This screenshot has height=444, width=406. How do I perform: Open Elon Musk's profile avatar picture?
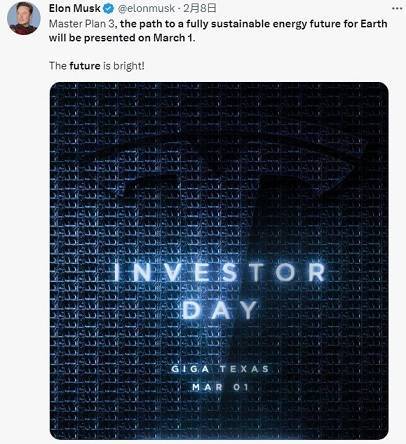pyautogui.click(x=23, y=18)
